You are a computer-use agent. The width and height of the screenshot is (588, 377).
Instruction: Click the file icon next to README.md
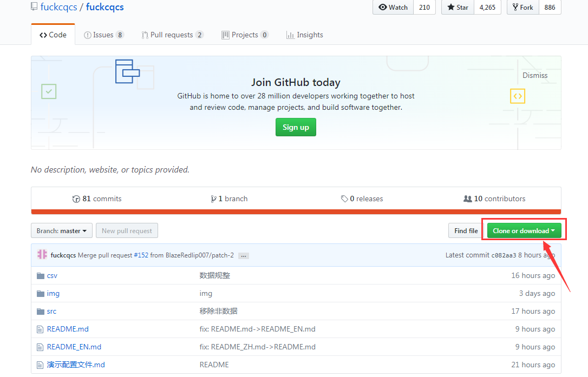tap(40, 329)
